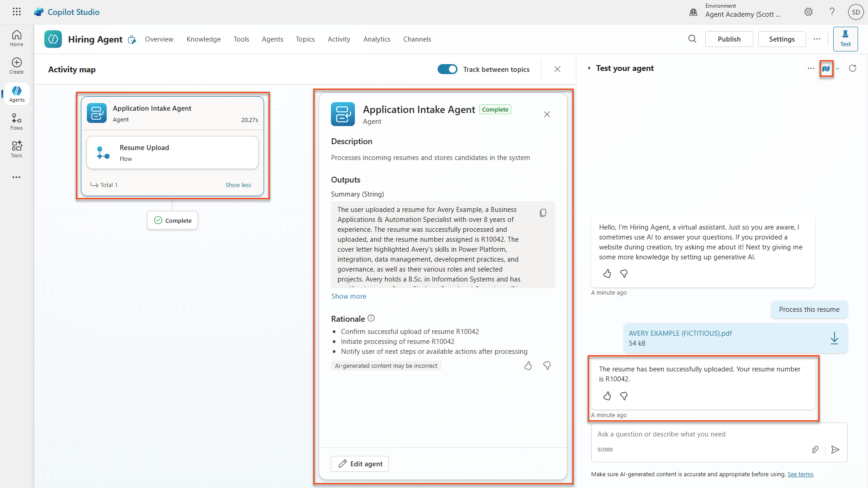The height and width of the screenshot is (488, 868).
Task: Download the AVERY EXAMPLE pdf attachment
Action: (x=834, y=338)
